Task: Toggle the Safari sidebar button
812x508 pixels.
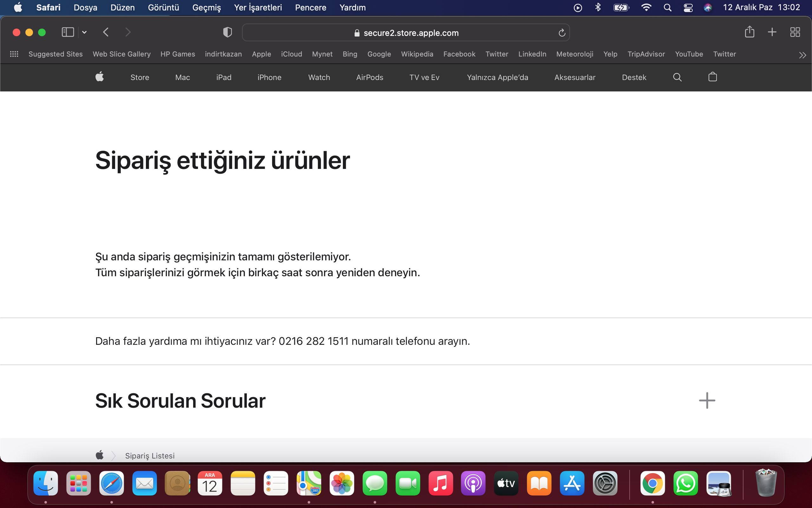Action: (68, 32)
